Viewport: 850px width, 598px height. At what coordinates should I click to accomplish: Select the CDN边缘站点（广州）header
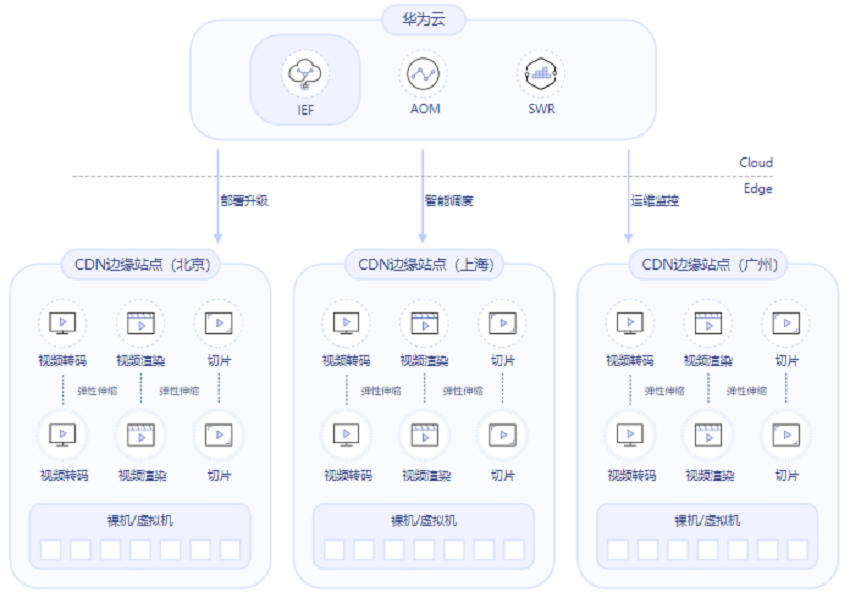pos(710,265)
